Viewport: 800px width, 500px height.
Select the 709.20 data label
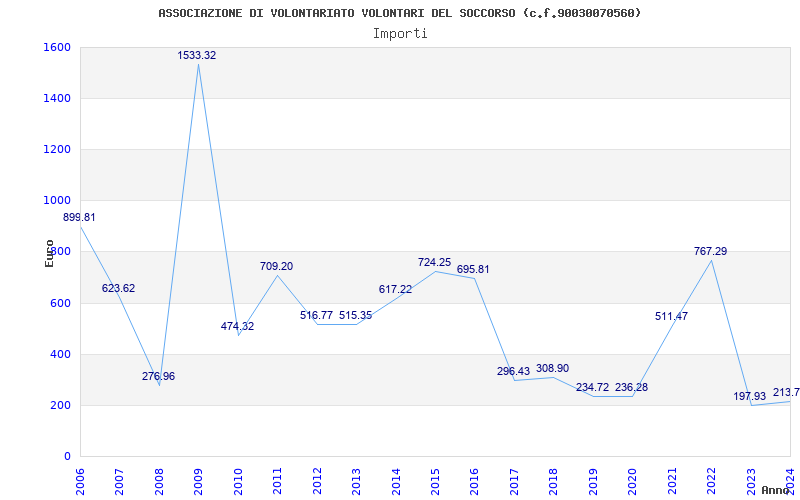click(x=277, y=266)
